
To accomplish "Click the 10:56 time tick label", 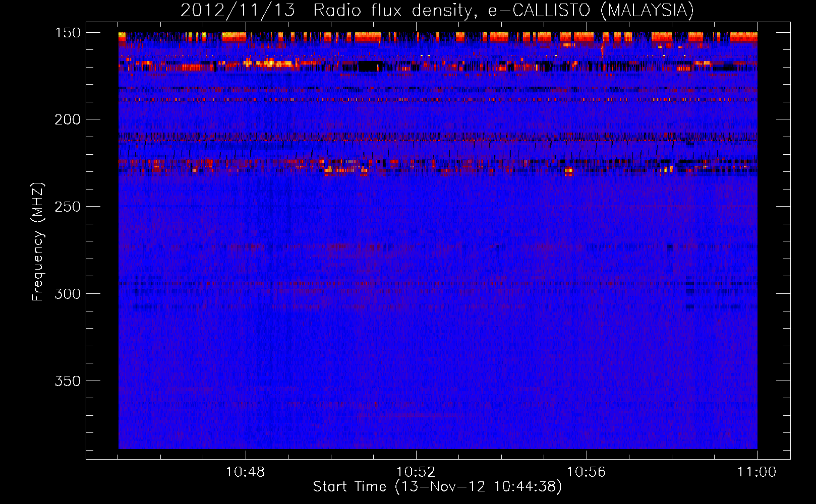I will [x=587, y=472].
